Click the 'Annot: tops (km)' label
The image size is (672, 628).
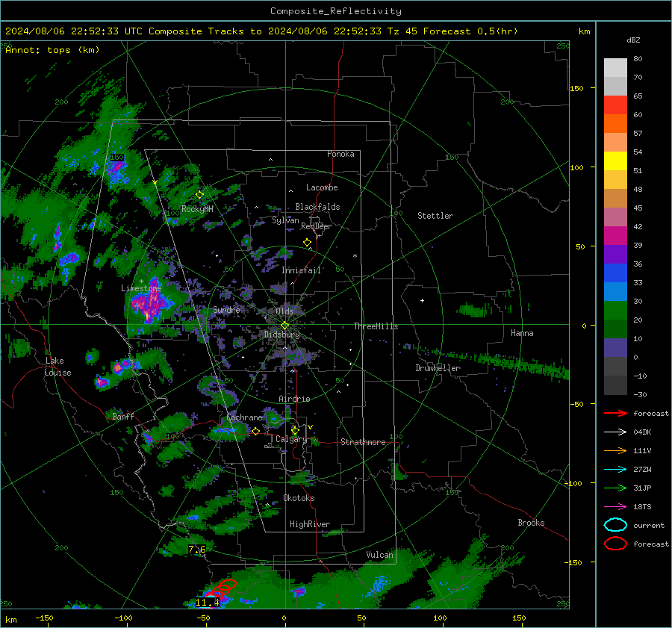[52, 50]
